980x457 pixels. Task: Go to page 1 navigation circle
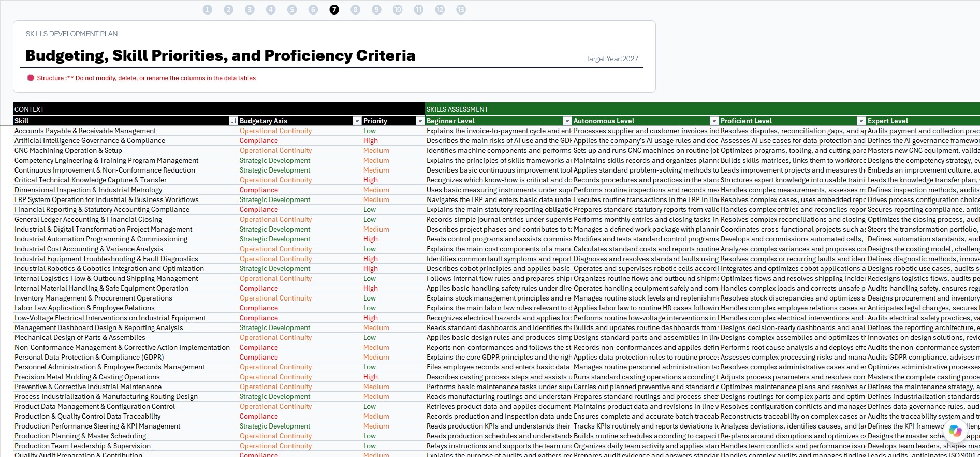(x=208, y=10)
